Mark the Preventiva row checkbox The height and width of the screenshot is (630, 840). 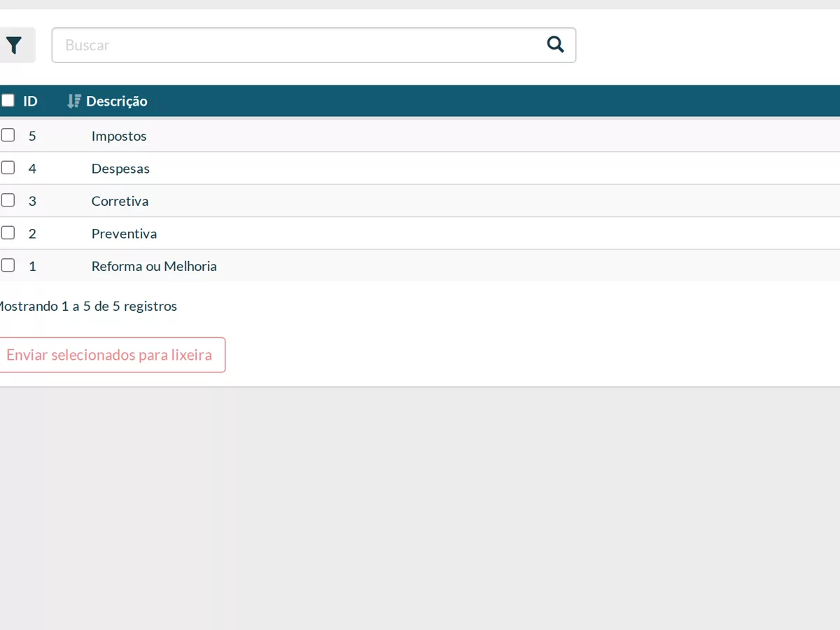click(x=8, y=233)
